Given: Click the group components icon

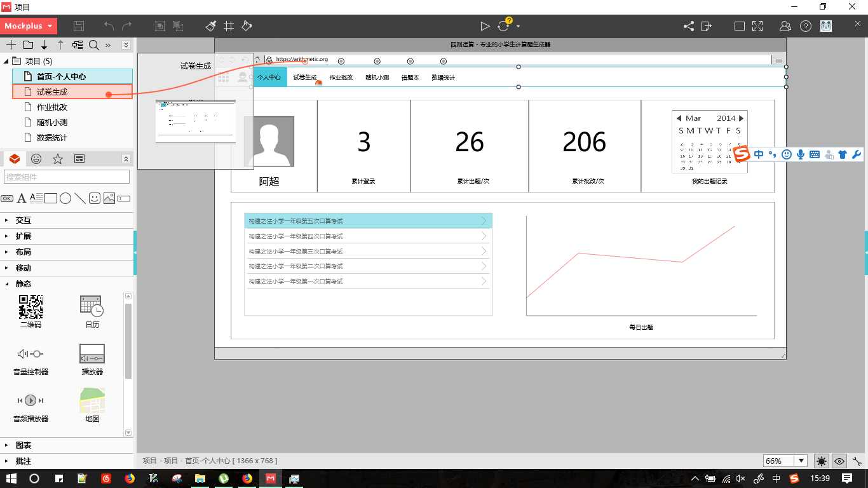Looking at the screenshot, I should [160, 26].
